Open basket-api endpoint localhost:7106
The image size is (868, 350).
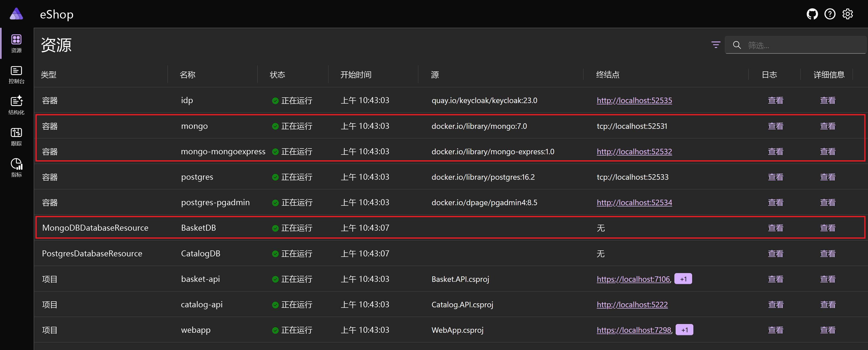click(633, 279)
